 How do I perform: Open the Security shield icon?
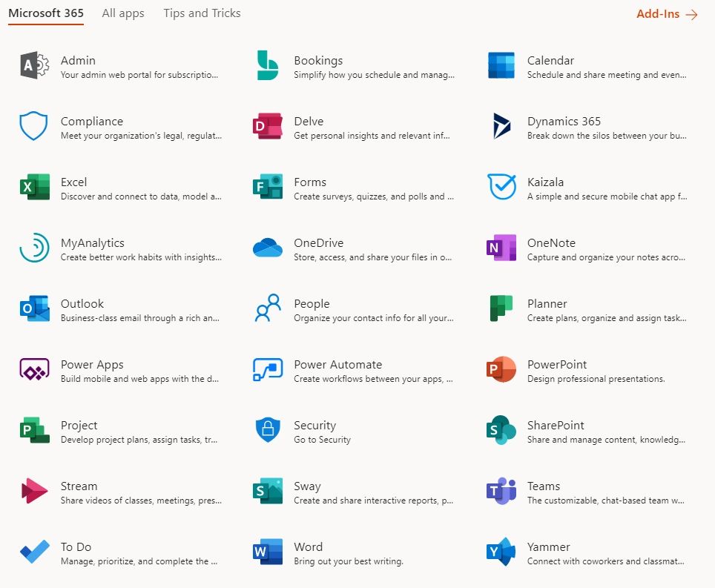267,431
